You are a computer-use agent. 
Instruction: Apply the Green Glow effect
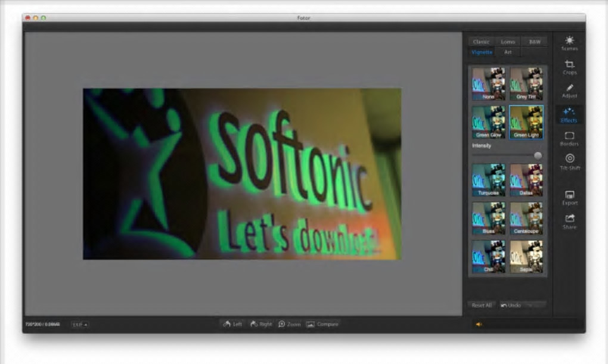(489, 122)
